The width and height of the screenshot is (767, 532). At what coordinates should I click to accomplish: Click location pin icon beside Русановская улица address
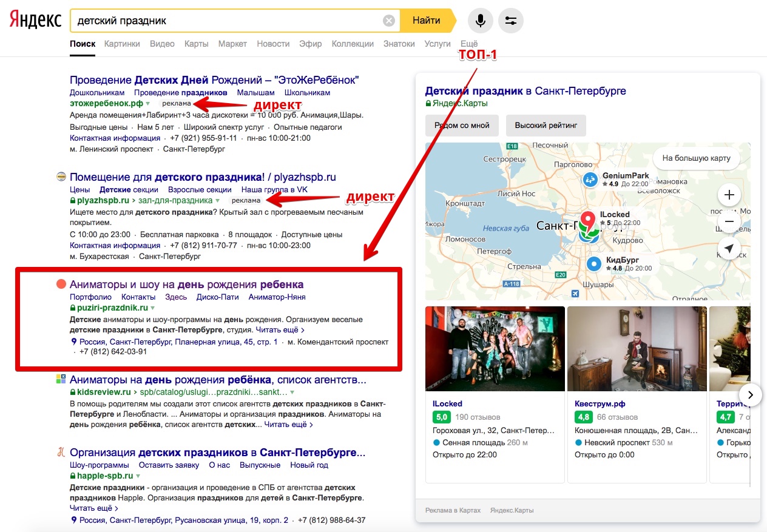74,520
